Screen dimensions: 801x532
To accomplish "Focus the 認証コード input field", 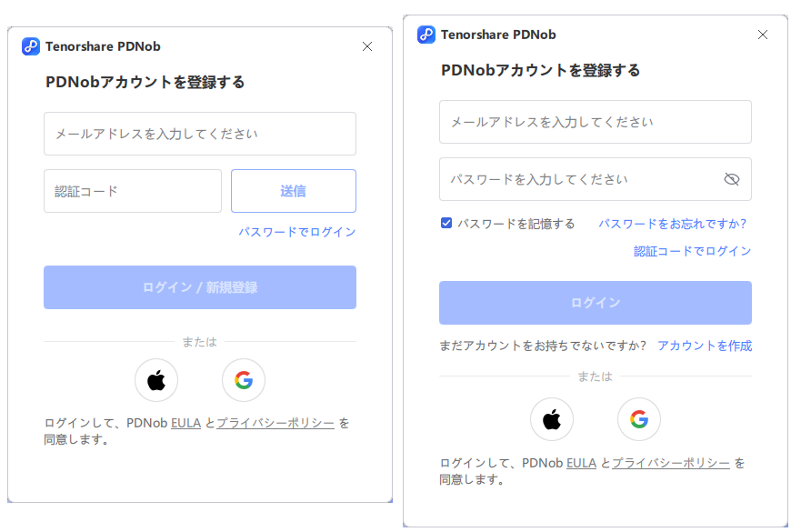I will [x=133, y=191].
